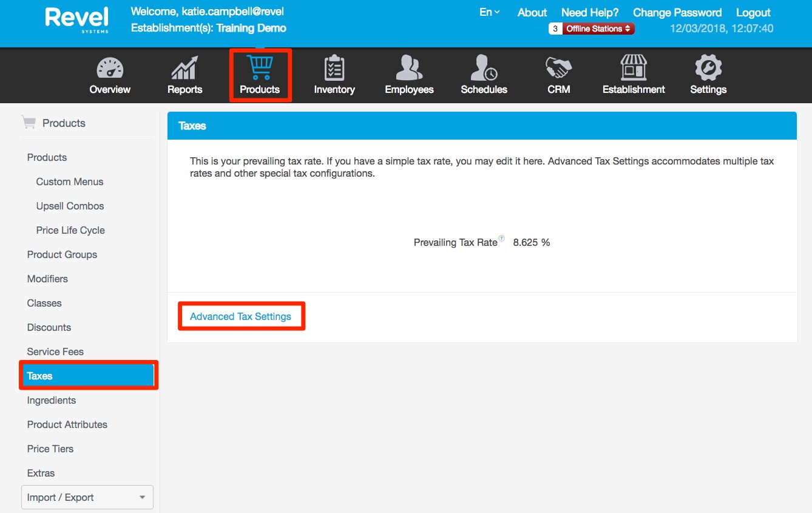This screenshot has height=513, width=812.
Task: Open the Change Password link
Action: click(677, 12)
